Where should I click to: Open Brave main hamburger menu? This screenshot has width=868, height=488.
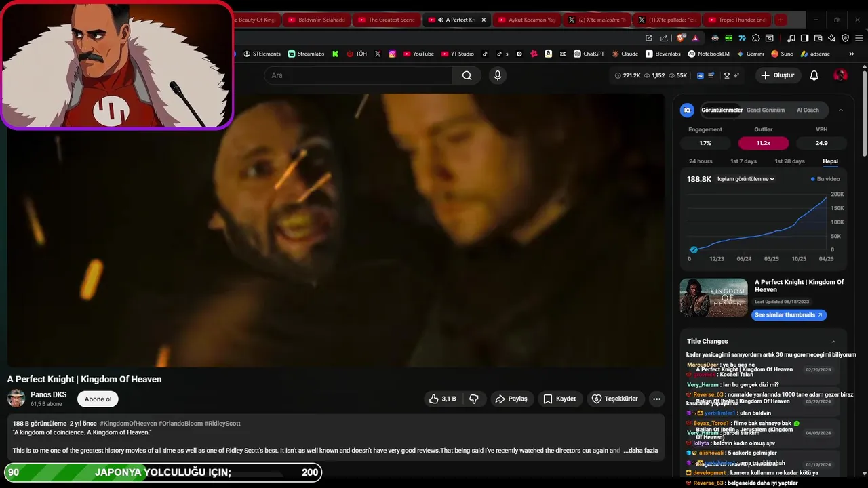click(859, 38)
